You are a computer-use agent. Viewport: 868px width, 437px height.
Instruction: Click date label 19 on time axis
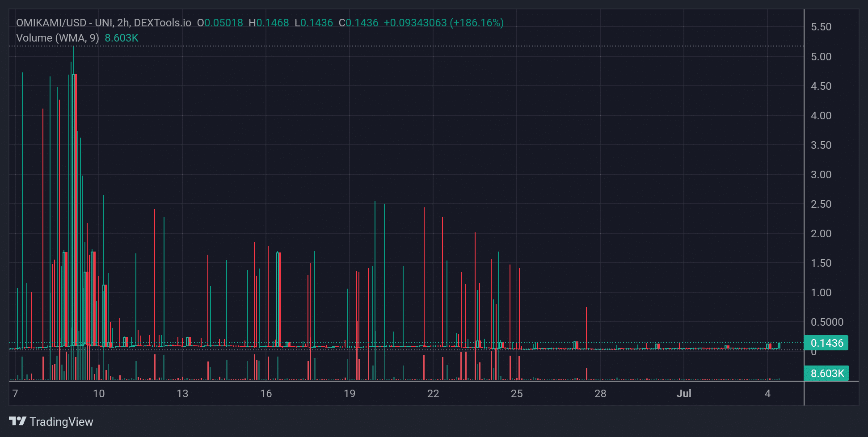(350, 394)
